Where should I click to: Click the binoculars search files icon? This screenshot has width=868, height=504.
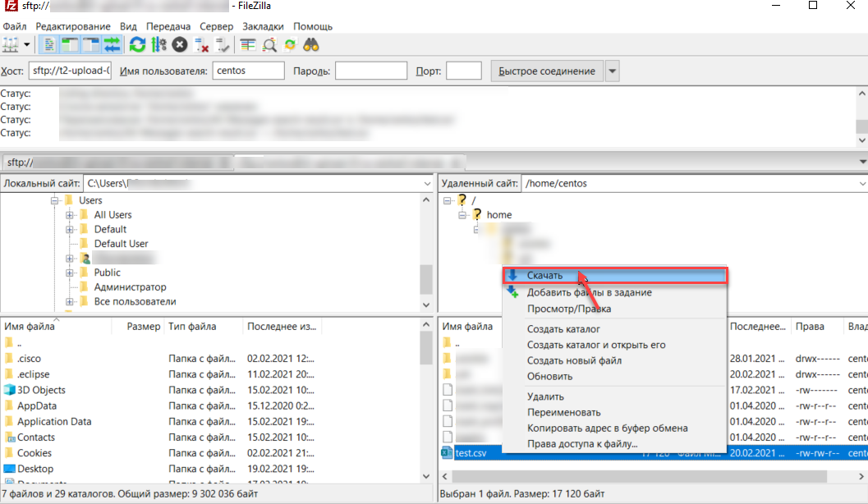click(311, 44)
